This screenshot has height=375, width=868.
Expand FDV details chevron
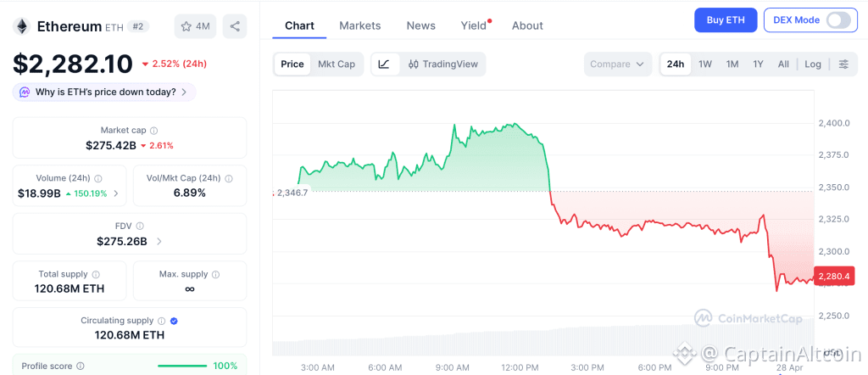(159, 242)
